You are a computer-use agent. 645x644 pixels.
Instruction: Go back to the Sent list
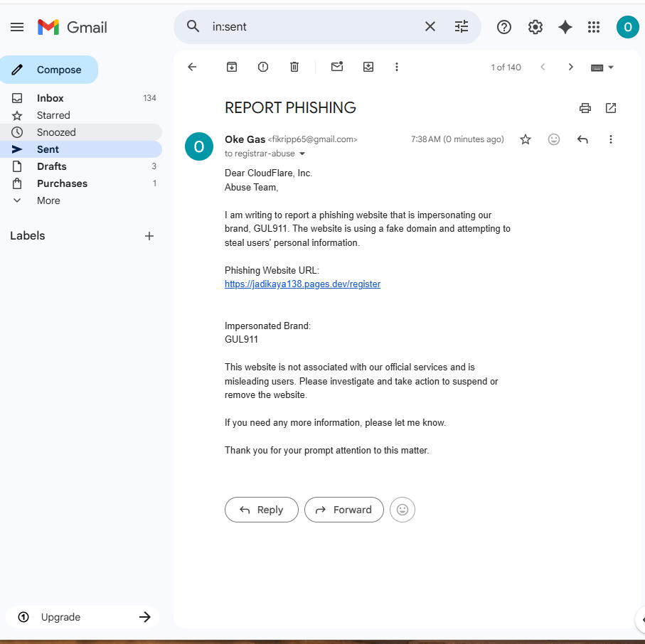[x=192, y=67]
